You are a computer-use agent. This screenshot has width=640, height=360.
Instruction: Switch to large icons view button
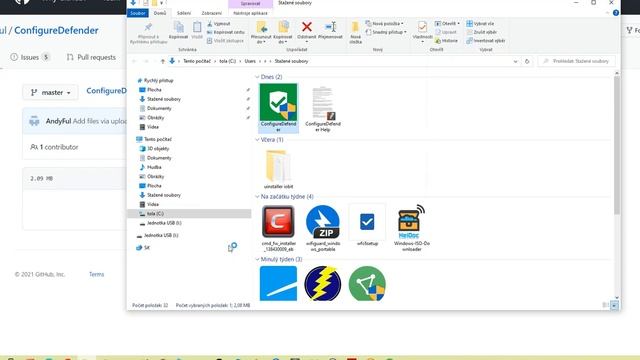614,305
